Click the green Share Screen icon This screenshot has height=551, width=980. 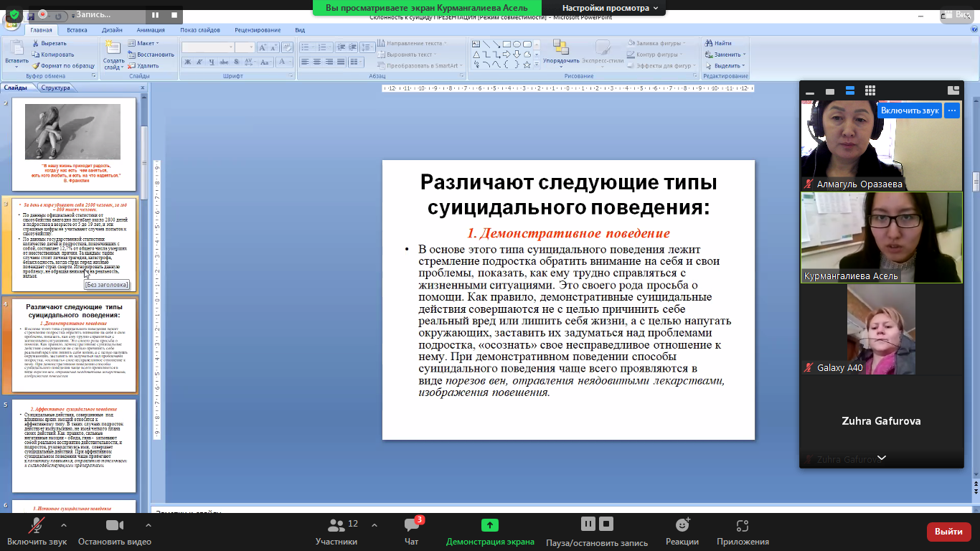[490, 526]
